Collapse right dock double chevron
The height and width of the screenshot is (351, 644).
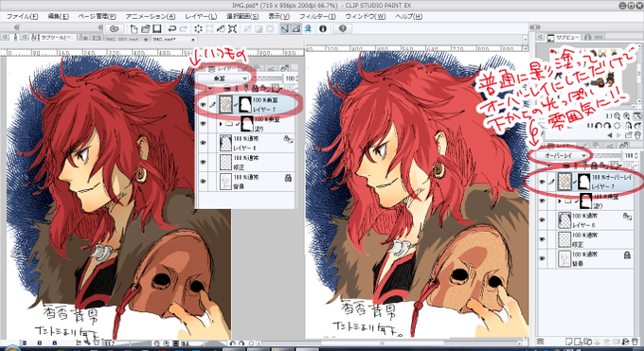click(x=534, y=27)
